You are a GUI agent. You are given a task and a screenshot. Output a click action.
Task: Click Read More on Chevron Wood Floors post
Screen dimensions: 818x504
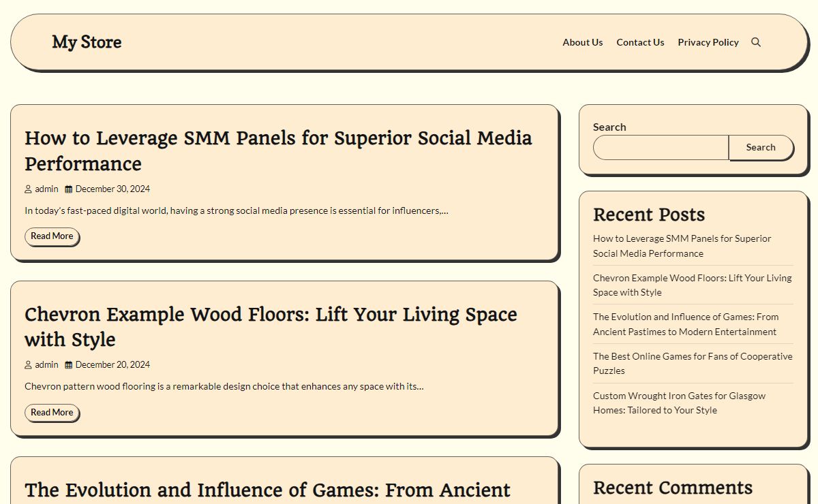coord(52,413)
